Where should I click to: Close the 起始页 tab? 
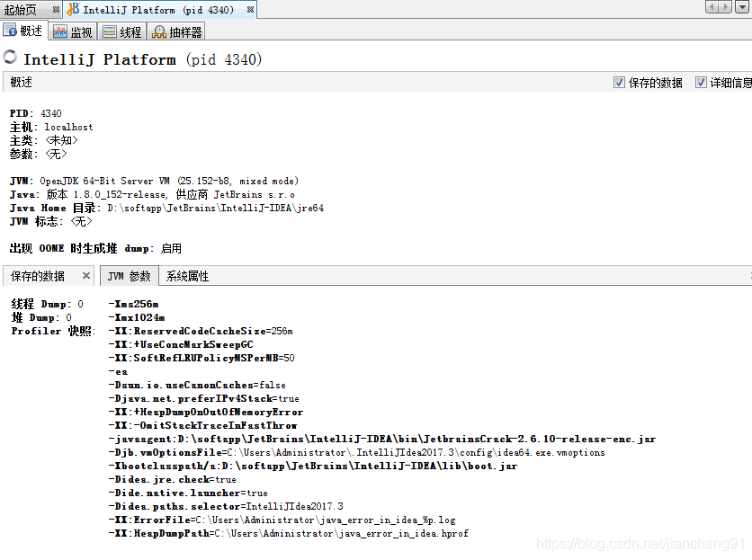pyautogui.click(x=56, y=10)
